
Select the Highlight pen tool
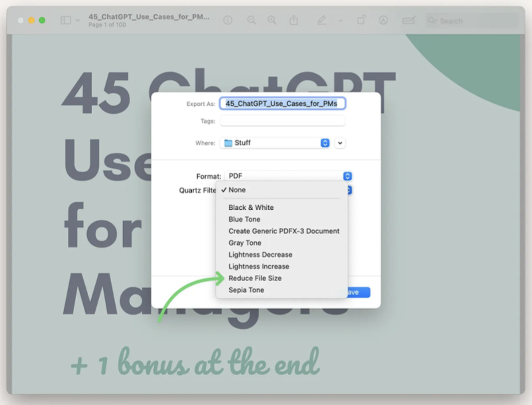[x=322, y=20]
